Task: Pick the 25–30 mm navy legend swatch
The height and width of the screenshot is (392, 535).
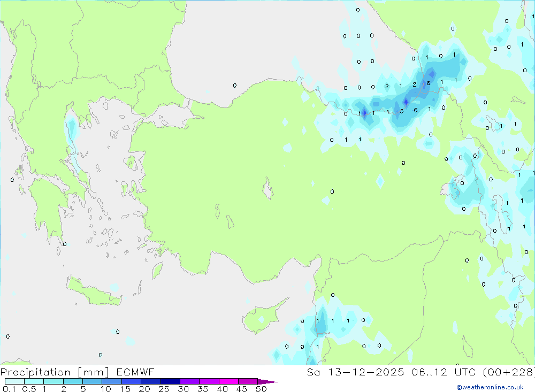Action: [x=170, y=381]
